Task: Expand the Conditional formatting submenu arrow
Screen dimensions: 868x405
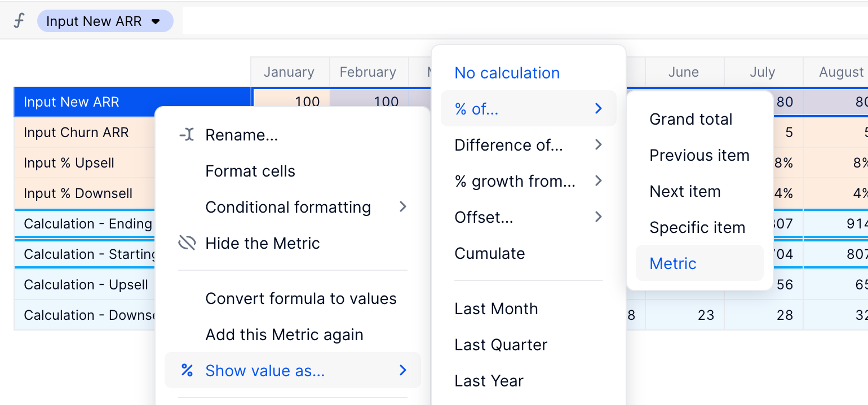Action: pos(402,207)
